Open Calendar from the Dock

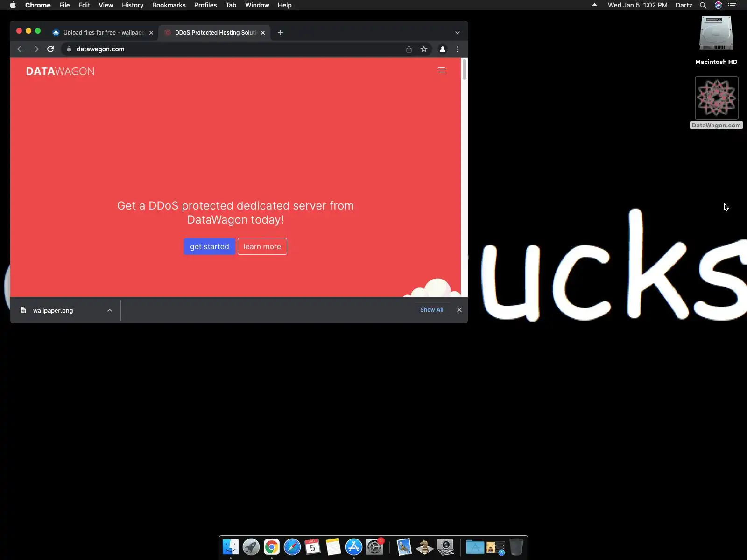click(x=313, y=547)
